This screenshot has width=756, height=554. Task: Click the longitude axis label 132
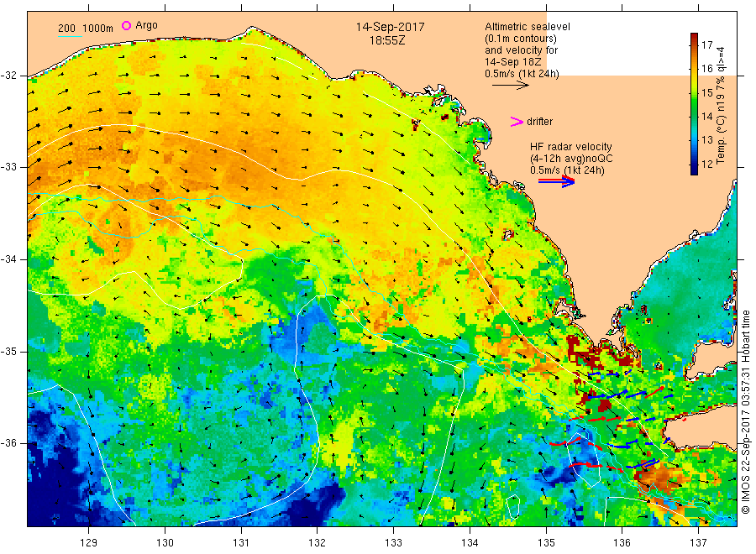point(318,543)
